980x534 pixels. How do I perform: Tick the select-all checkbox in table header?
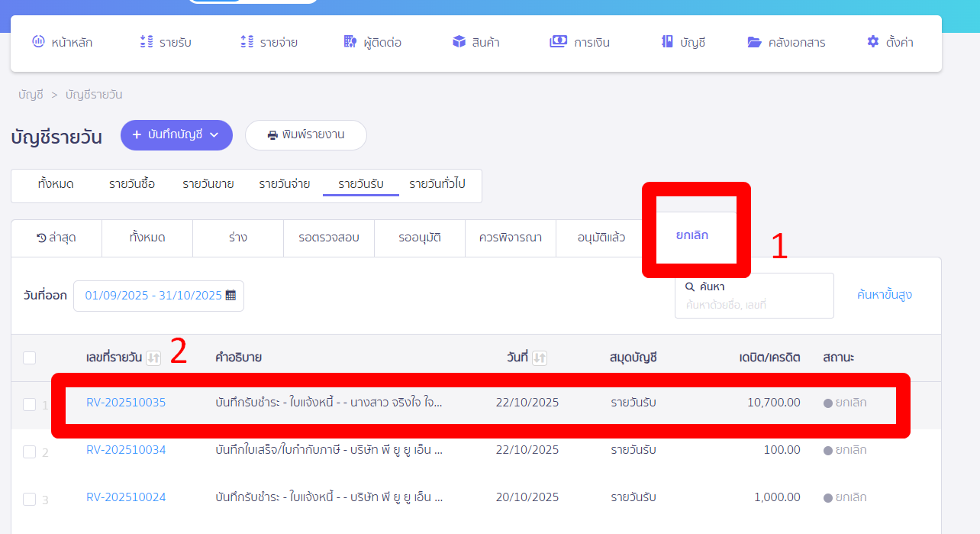[x=30, y=358]
